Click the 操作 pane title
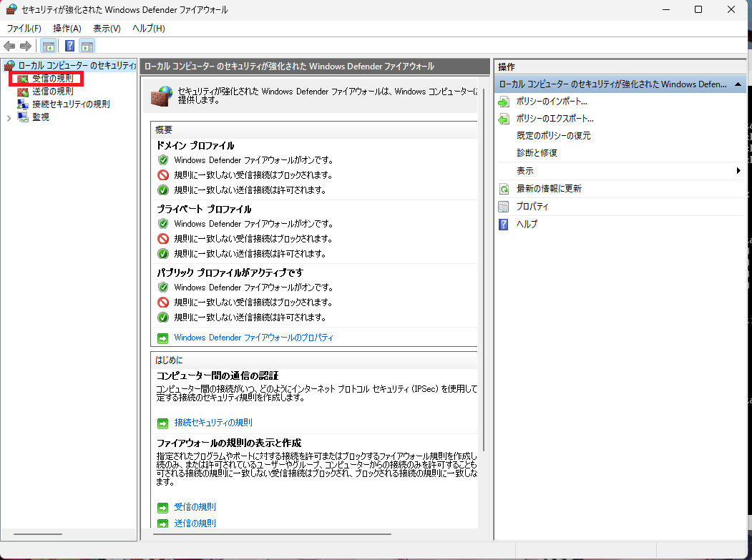This screenshot has width=752, height=560. 507,67
